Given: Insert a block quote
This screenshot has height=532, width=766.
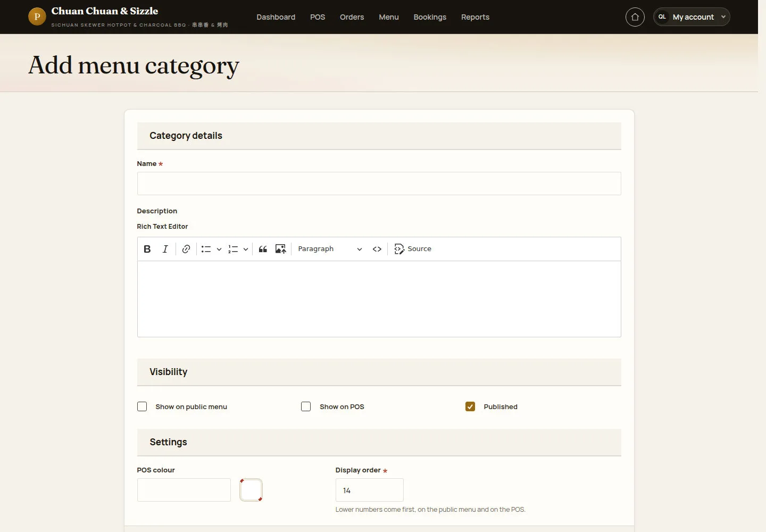Looking at the screenshot, I should click(263, 249).
